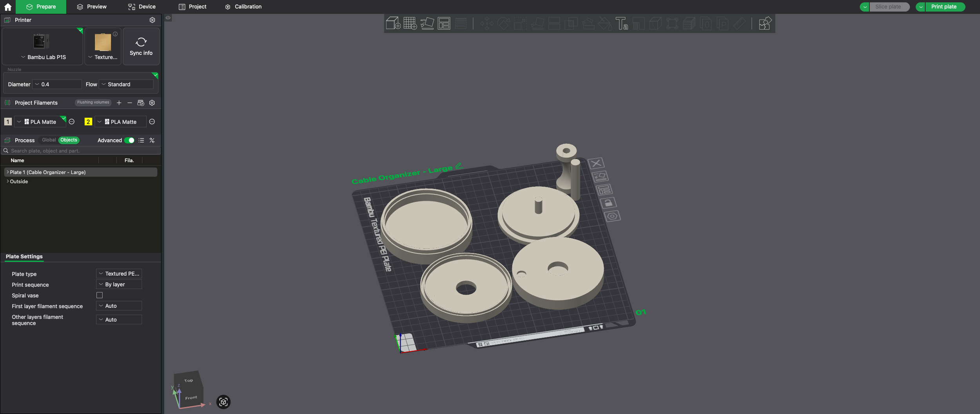Open plate settings via gear icon on plate
The image size is (980, 414).
[613, 215]
